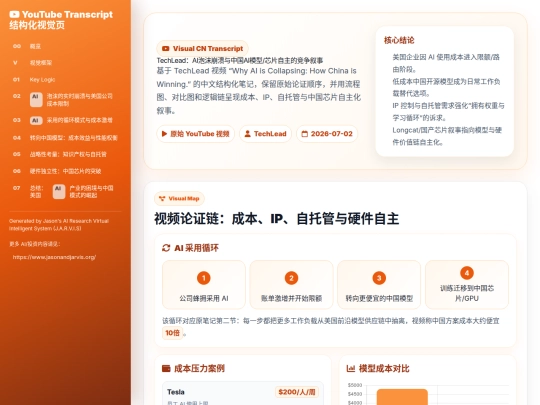Image resolution: width=540 pixels, height=405 pixels.
Task: Click the subtitle line beginning TechLead:AI泡沫崩溃
Action: [240, 61]
